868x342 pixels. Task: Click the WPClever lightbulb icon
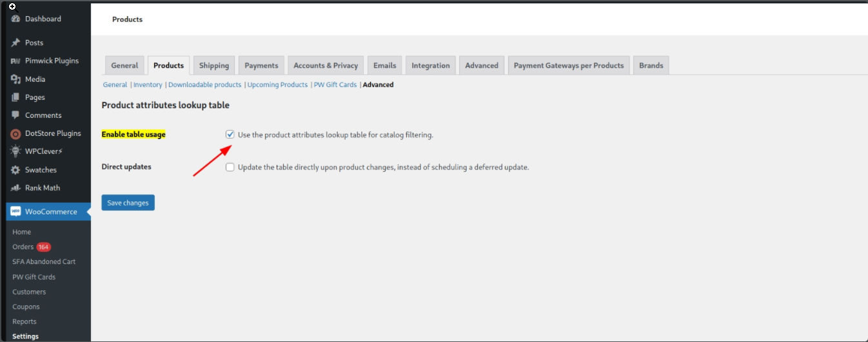tap(15, 151)
